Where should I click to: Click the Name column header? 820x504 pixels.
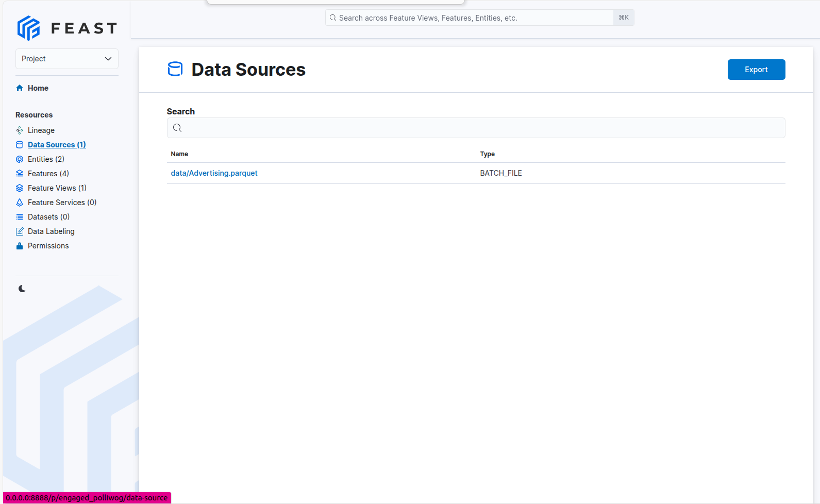click(179, 154)
